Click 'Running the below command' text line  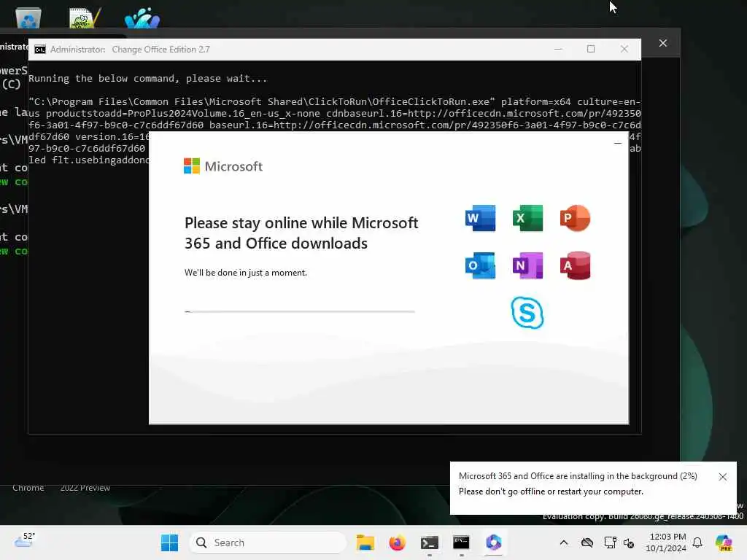147,79
